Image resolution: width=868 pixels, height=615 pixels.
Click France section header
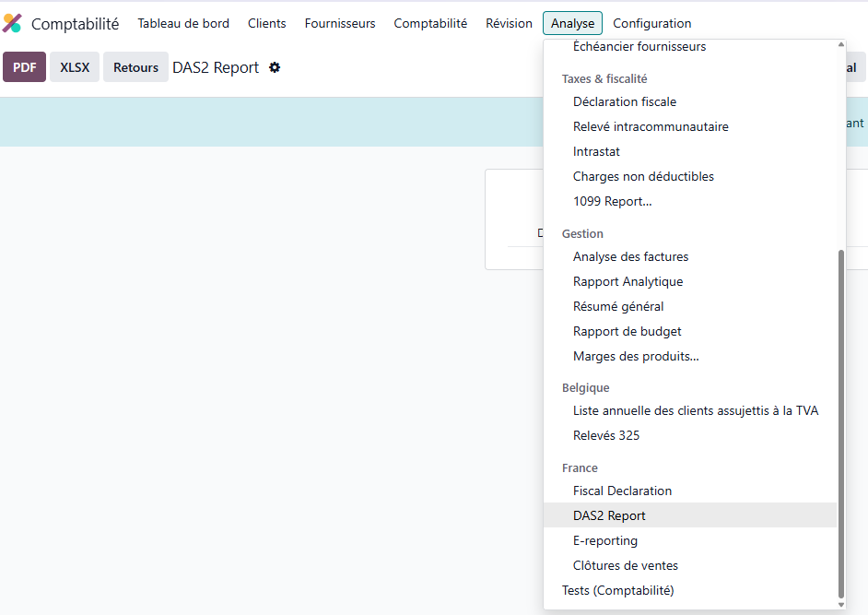tap(580, 468)
